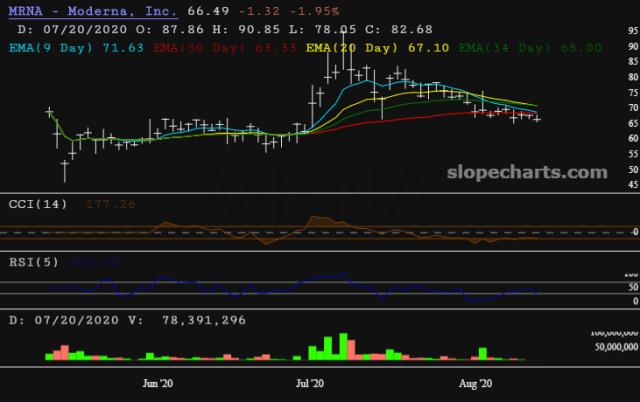The image size is (640, 402).
Task: Click the 95 price level on the axis
Action: tap(632, 32)
